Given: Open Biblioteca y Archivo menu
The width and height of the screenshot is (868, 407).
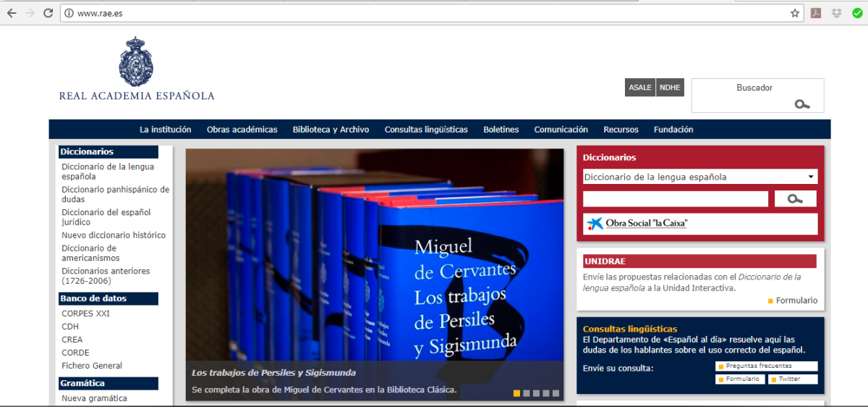Looking at the screenshot, I should [331, 130].
